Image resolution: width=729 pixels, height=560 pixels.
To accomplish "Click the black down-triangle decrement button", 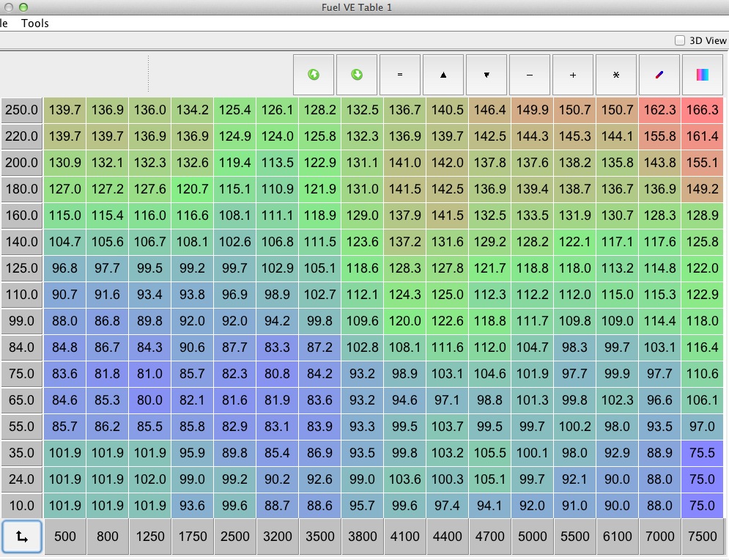I will pyautogui.click(x=486, y=75).
